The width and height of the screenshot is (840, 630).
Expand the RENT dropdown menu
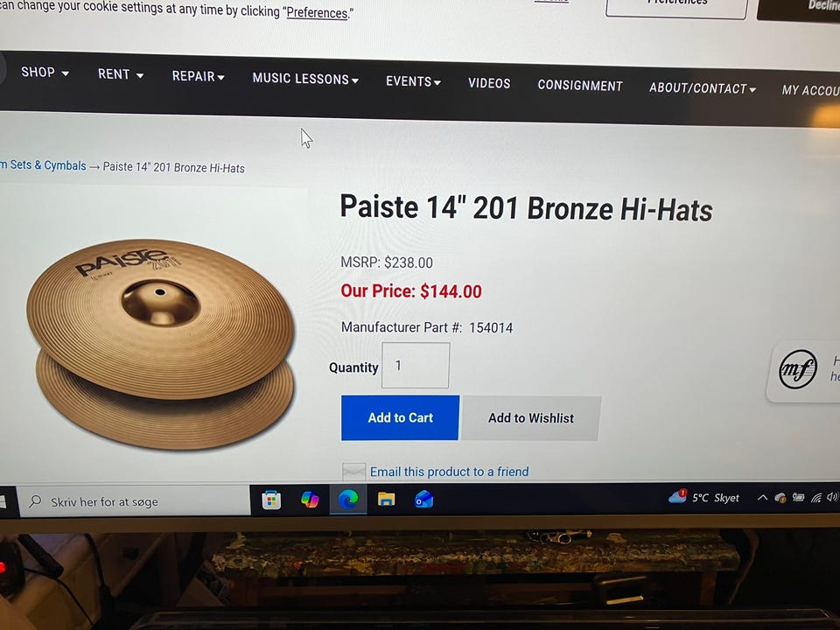coord(121,74)
